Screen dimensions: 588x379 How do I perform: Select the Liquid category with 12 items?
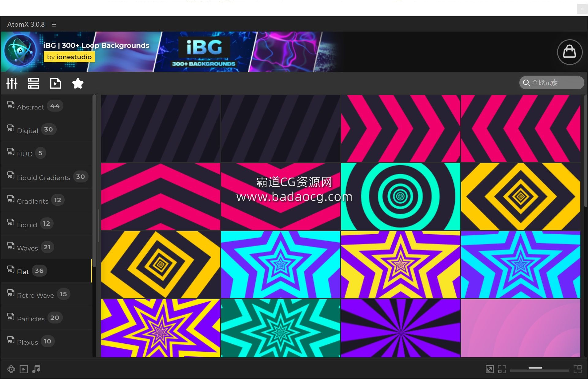pyautogui.click(x=46, y=224)
